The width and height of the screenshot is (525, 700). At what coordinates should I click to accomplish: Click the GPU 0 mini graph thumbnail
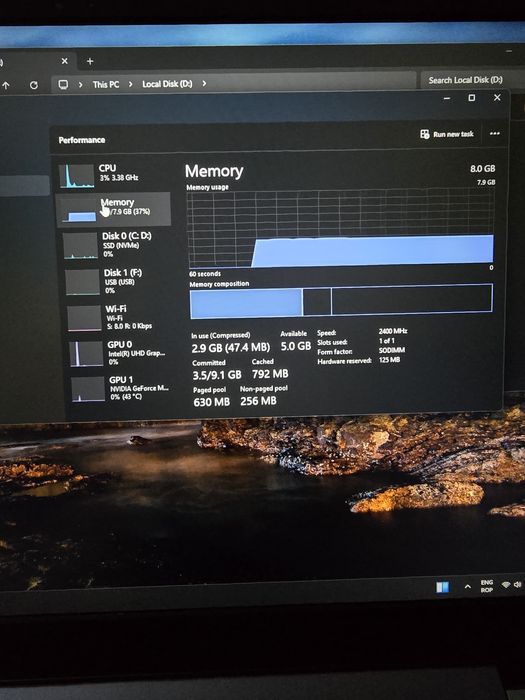(x=87, y=354)
